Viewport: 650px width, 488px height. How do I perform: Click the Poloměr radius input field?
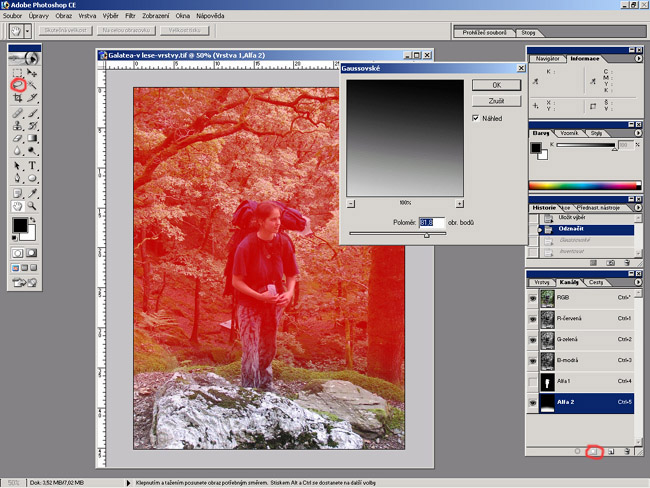coord(430,222)
